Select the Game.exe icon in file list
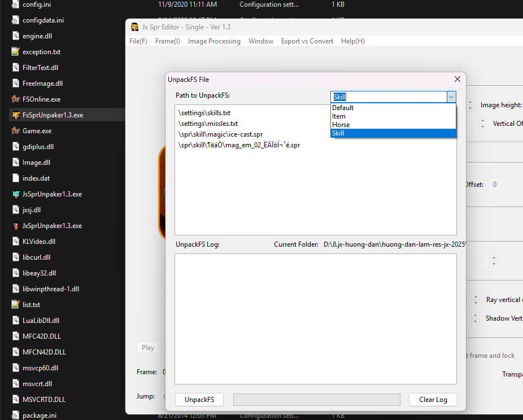523x420 pixels. tap(16, 131)
